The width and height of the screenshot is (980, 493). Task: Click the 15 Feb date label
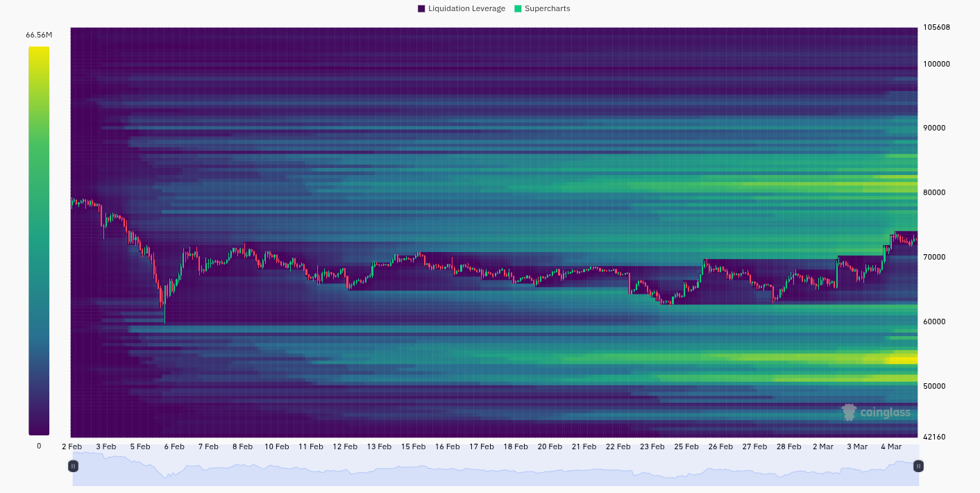click(413, 446)
